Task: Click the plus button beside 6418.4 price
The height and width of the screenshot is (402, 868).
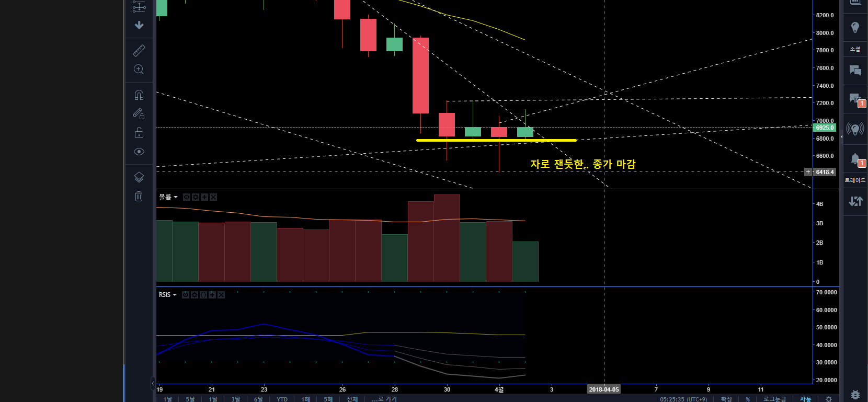Action: (x=808, y=172)
